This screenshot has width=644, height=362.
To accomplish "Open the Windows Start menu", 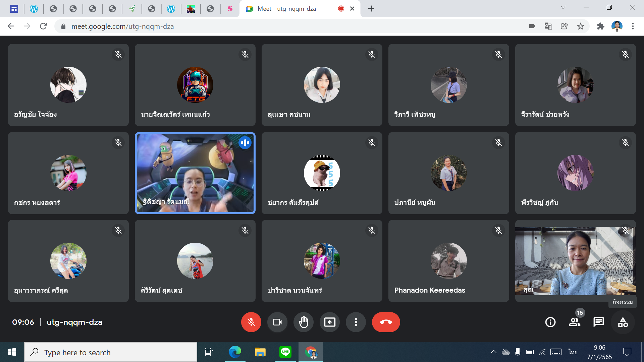I will pyautogui.click(x=12, y=352).
